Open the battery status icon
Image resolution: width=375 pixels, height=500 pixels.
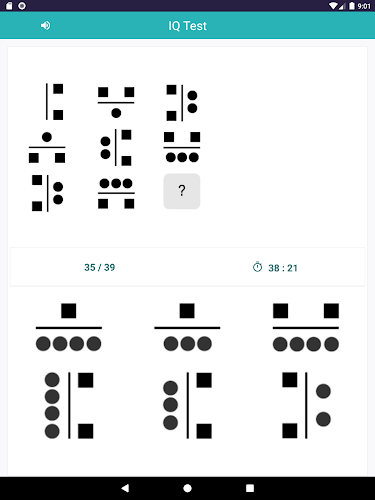point(352,6)
